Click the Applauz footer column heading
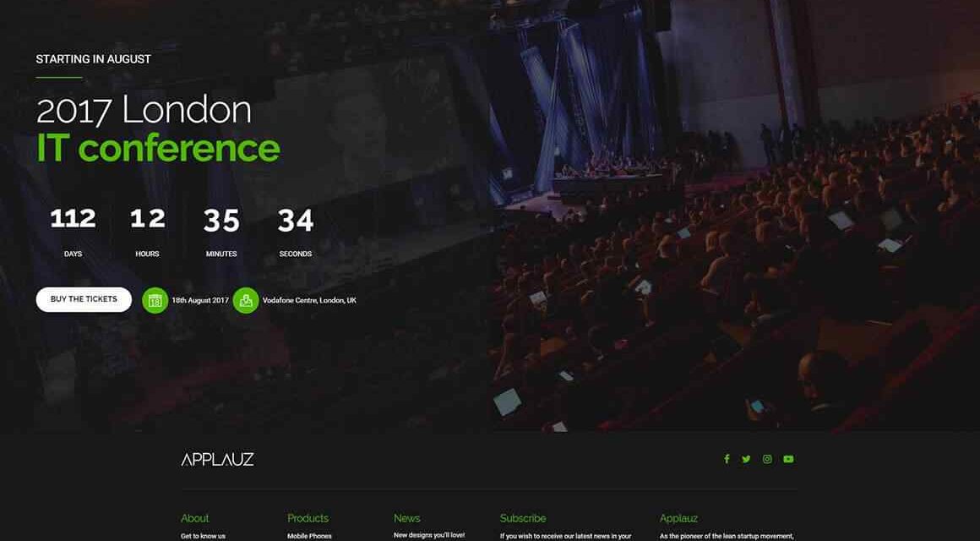The width and height of the screenshot is (980, 541). [678, 518]
